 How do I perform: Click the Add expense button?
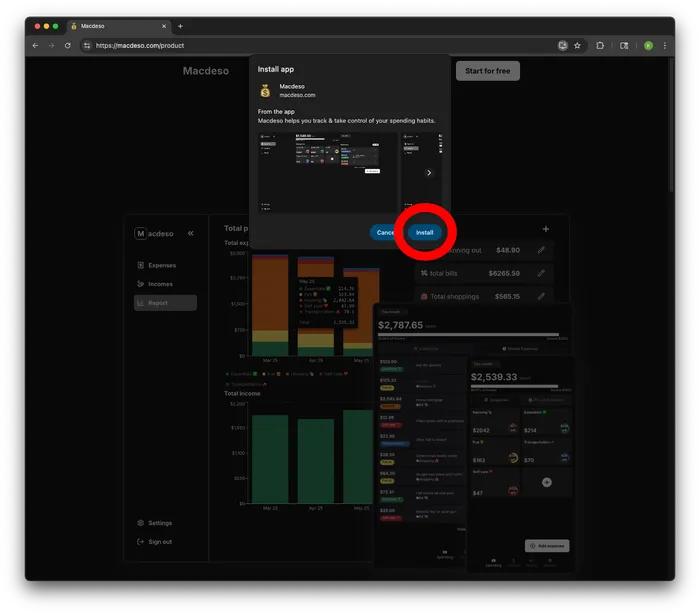[x=547, y=546]
